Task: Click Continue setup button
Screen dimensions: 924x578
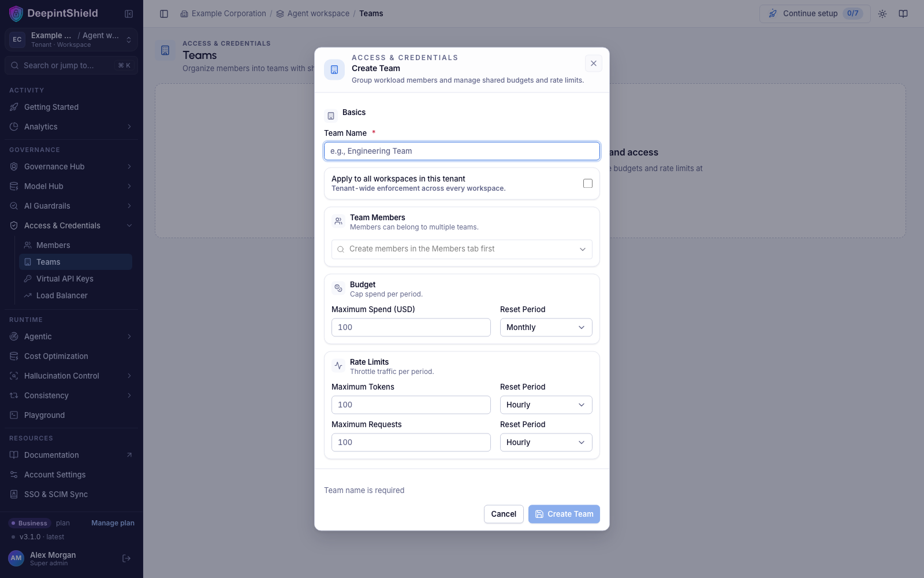Action: [x=815, y=13]
